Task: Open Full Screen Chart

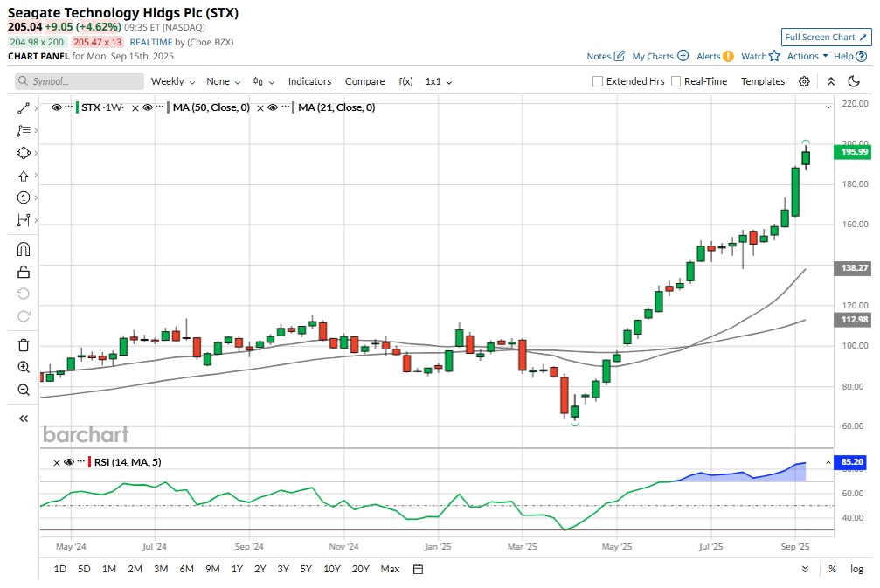Action: [826, 37]
